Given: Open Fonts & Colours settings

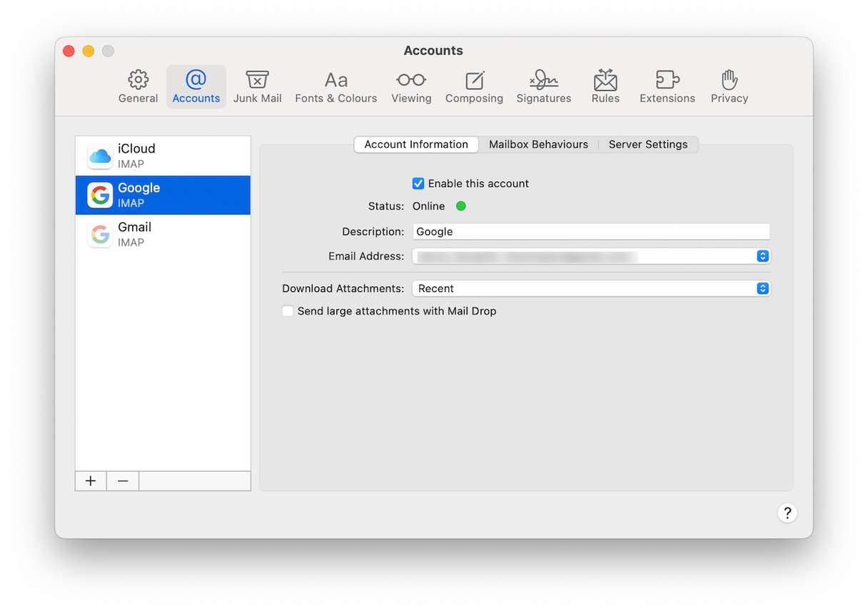Looking at the screenshot, I should pos(335,84).
